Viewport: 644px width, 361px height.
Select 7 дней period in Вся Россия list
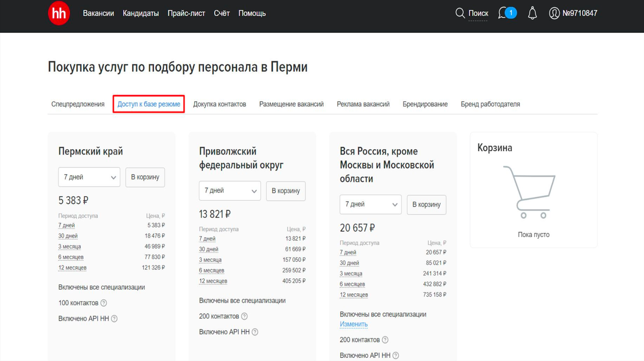(348, 253)
